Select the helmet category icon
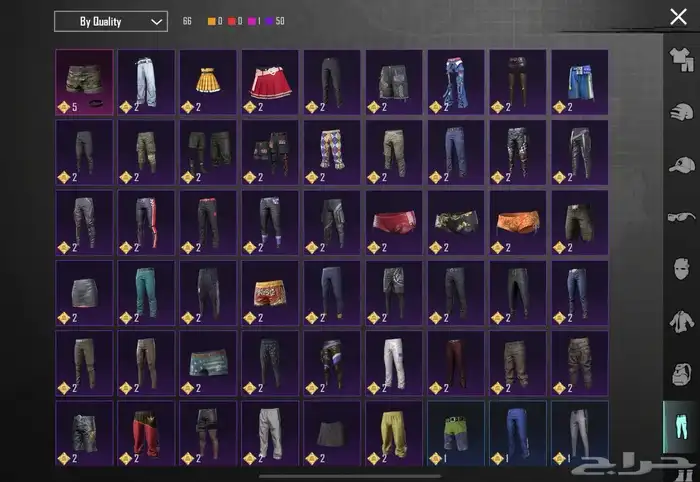The image size is (700, 482). [680, 112]
